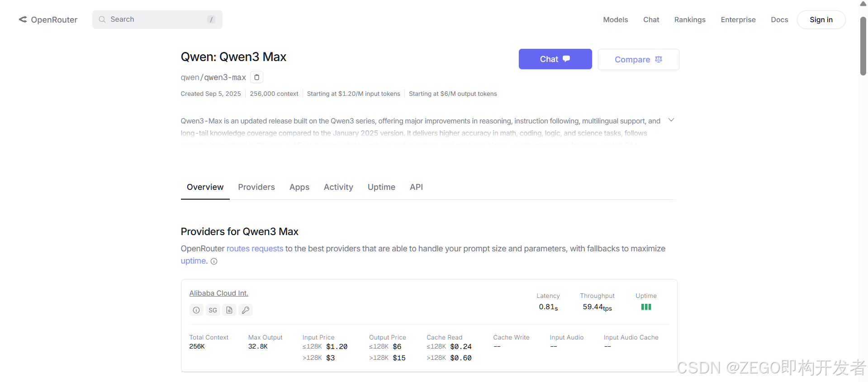Expand the model description chevron
Image resolution: width=868 pixels, height=382 pixels.
click(671, 120)
